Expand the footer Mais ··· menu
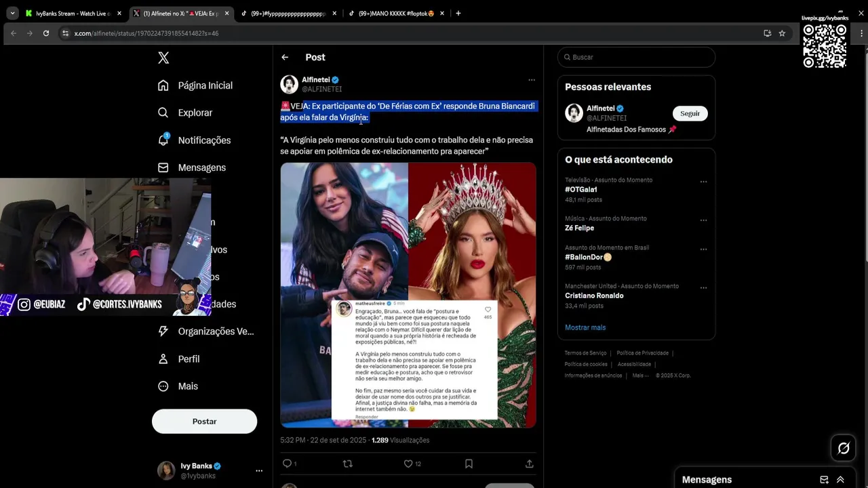This screenshot has width=868, height=488. [640, 375]
